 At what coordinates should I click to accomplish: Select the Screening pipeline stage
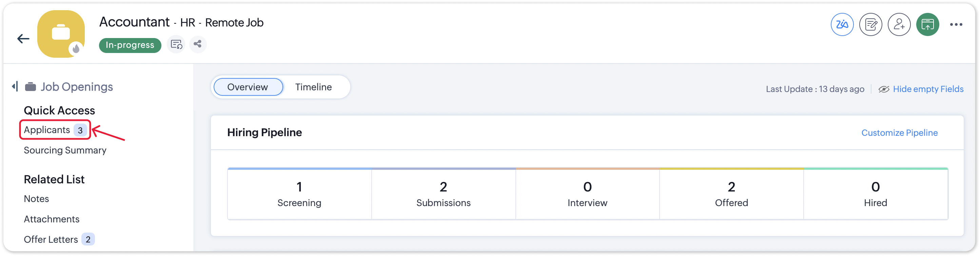point(299,194)
